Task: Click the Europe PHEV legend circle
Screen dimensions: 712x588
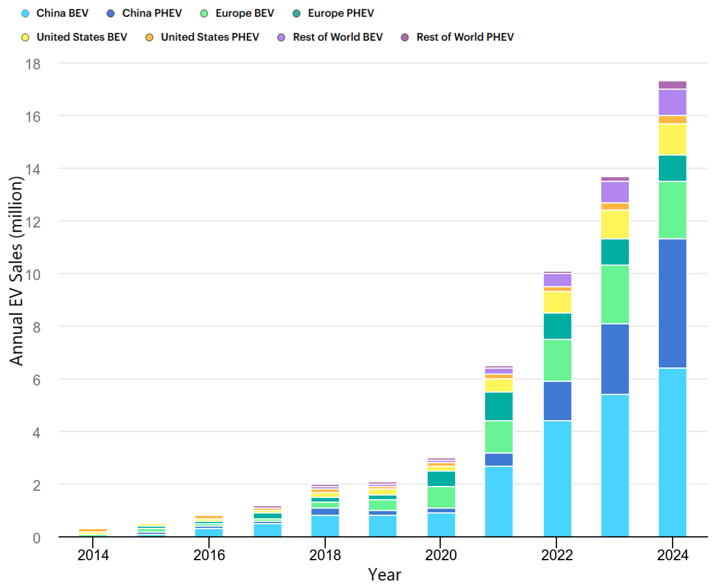Action: (x=297, y=14)
